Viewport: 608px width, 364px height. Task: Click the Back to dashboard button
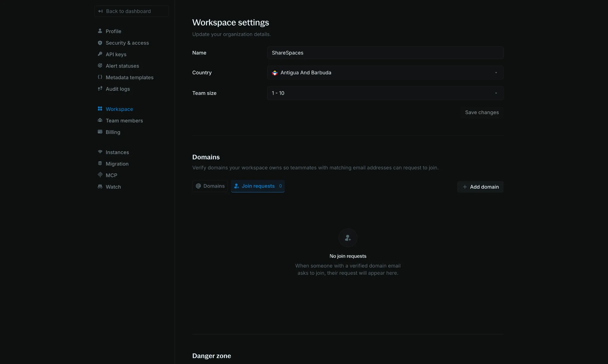[x=132, y=11]
